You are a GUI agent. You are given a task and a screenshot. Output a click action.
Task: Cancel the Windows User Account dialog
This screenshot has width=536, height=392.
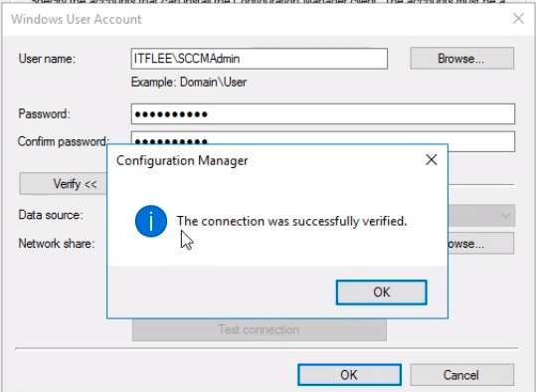(461, 375)
